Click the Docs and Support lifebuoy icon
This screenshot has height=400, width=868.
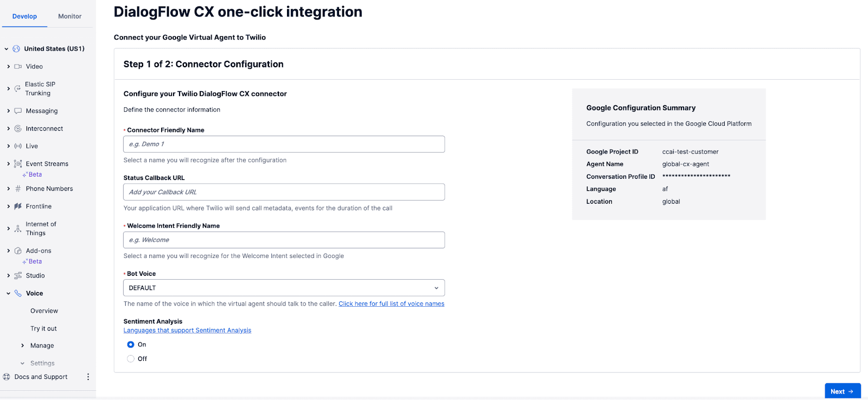tap(7, 377)
